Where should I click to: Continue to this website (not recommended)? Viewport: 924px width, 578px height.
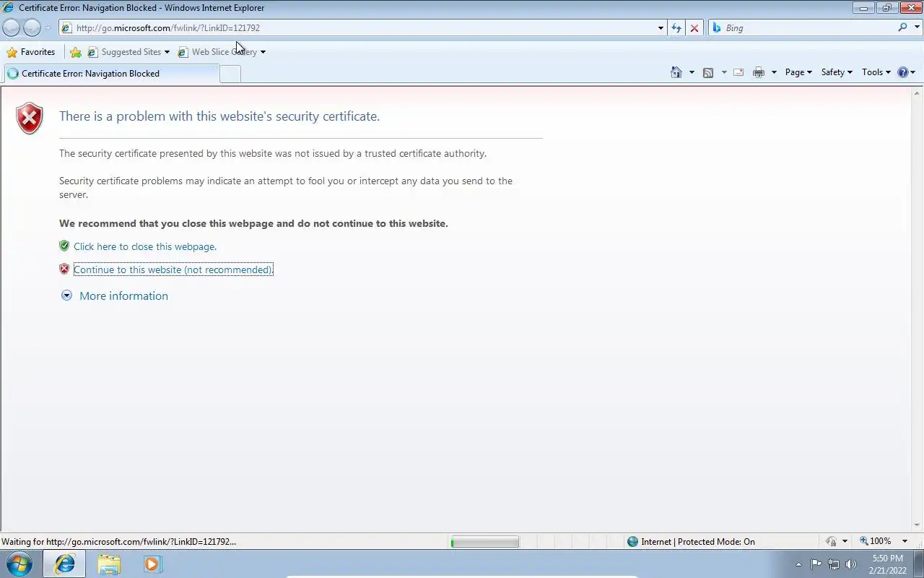(x=173, y=269)
